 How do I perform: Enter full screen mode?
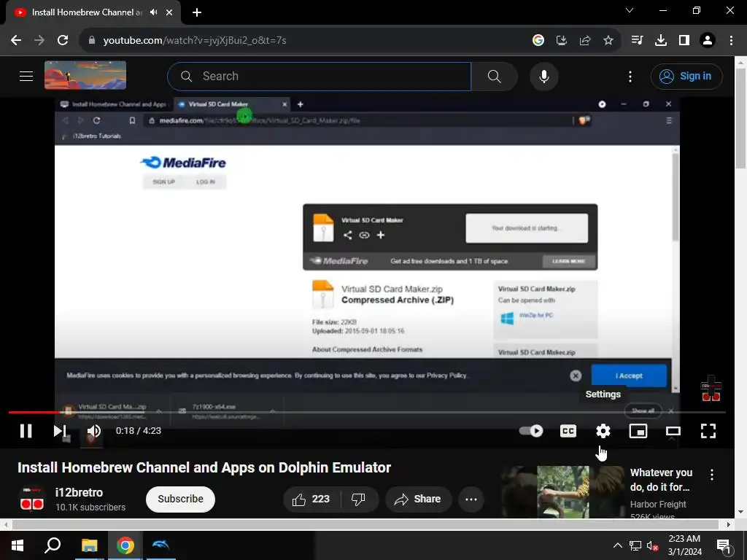[x=708, y=431]
